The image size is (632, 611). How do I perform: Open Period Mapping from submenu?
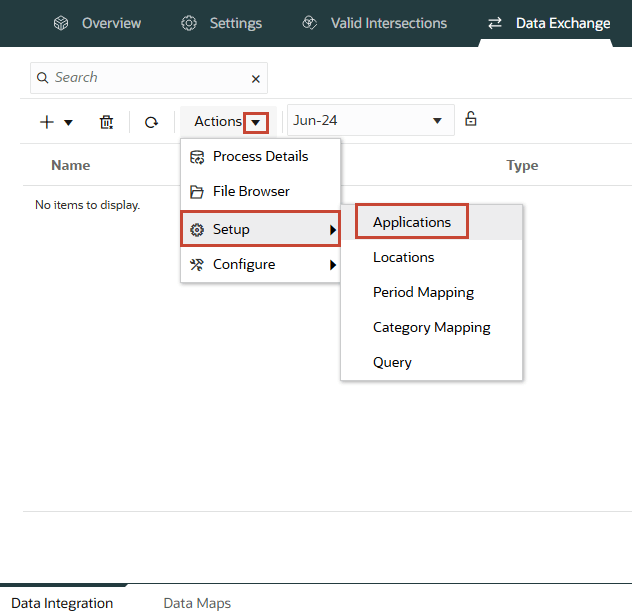point(431,292)
